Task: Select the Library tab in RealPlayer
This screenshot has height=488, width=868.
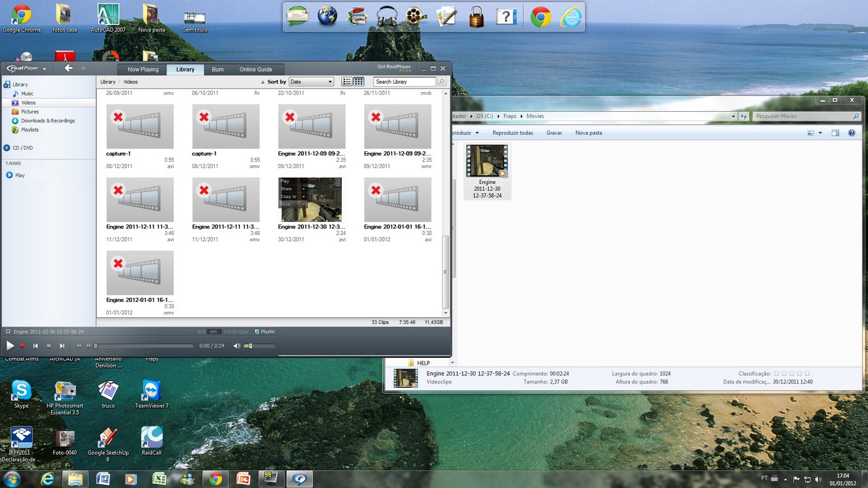Action: [x=185, y=69]
